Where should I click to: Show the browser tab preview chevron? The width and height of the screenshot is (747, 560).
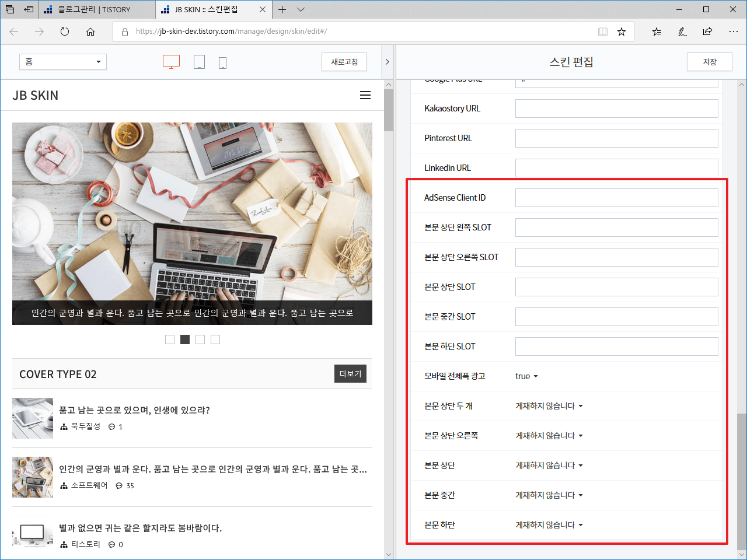(301, 9)
